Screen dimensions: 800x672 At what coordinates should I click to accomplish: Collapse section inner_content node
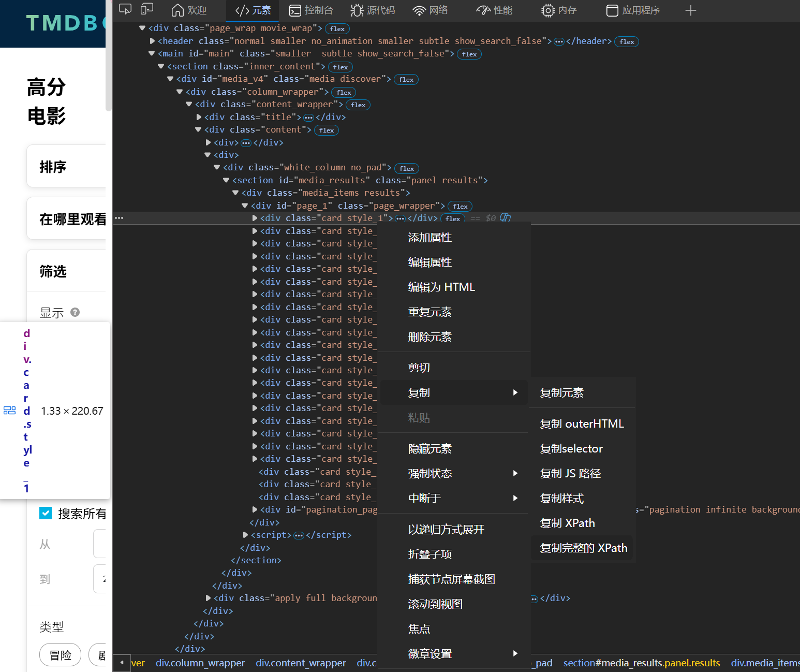(161, 66)
